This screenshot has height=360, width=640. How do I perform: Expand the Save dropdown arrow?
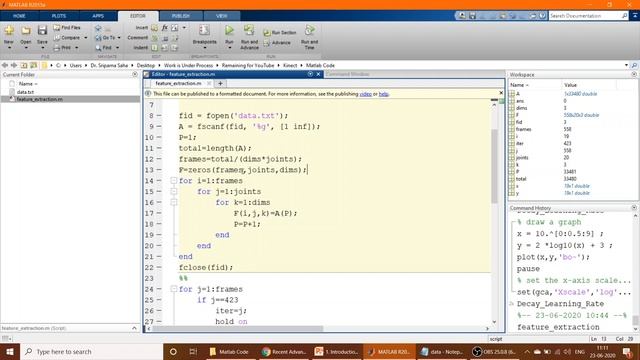(42, 48)
